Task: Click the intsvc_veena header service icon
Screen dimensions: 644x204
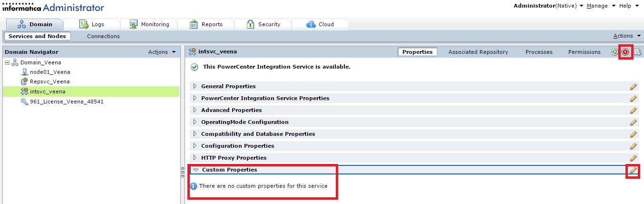Action: pyautogui.click(x=193, y=51)
